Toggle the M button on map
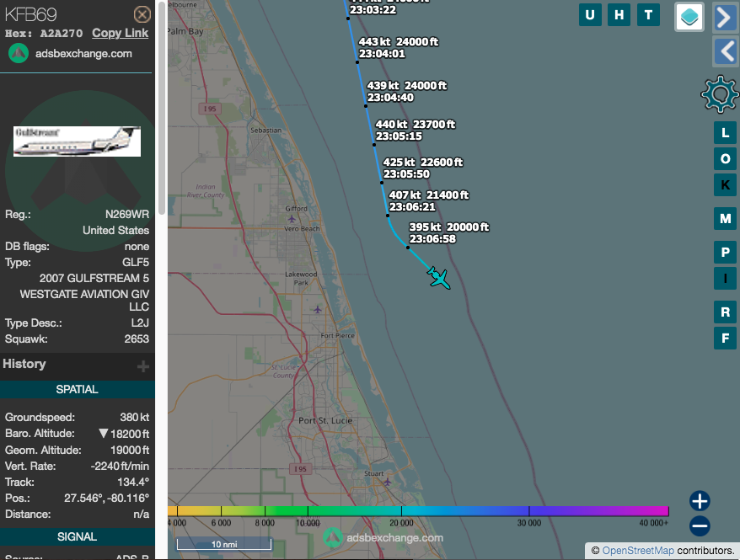 725,219
